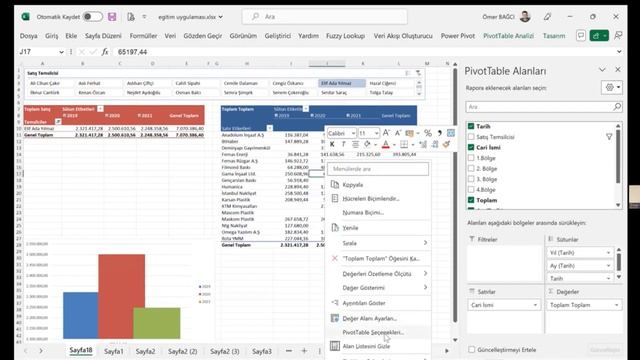Open Ay (Tarih) field dropdown
The width and height of the screenshot is (640, 360).
point(608,265)
